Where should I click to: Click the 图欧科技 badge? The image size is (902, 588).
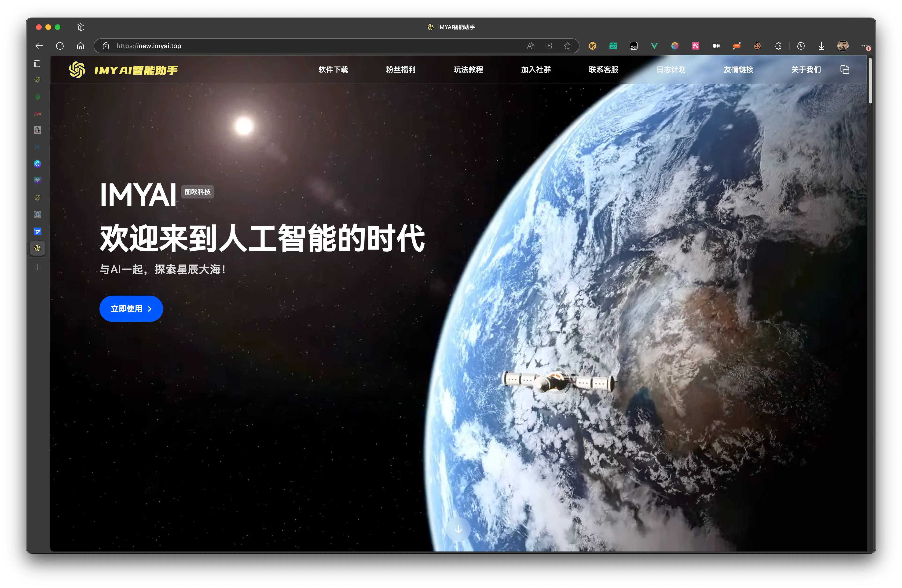[x=198, y=192]
